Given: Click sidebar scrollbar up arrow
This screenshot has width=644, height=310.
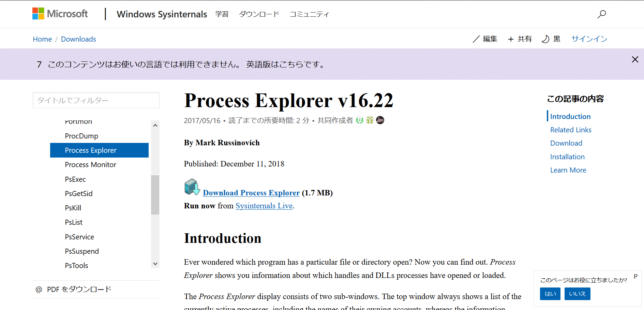Looking at the screenshot, I should pos(155,125).
